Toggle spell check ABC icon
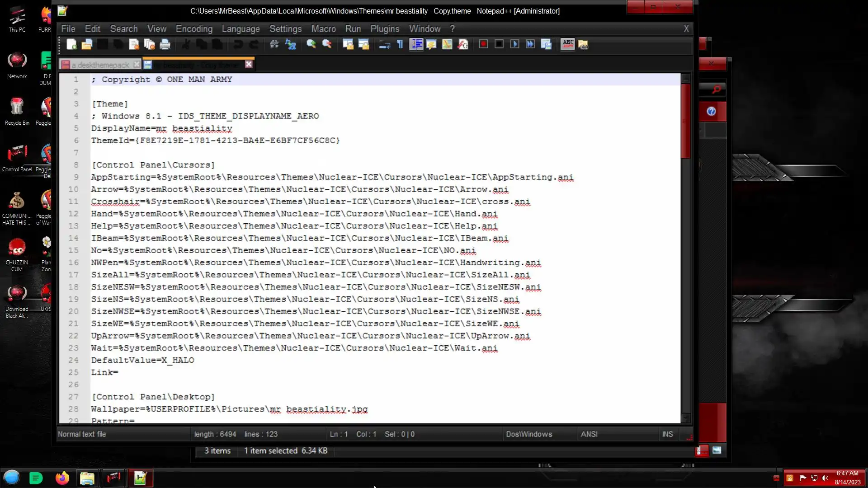Viewport: 868px width, 488px height. coord(568,44)
